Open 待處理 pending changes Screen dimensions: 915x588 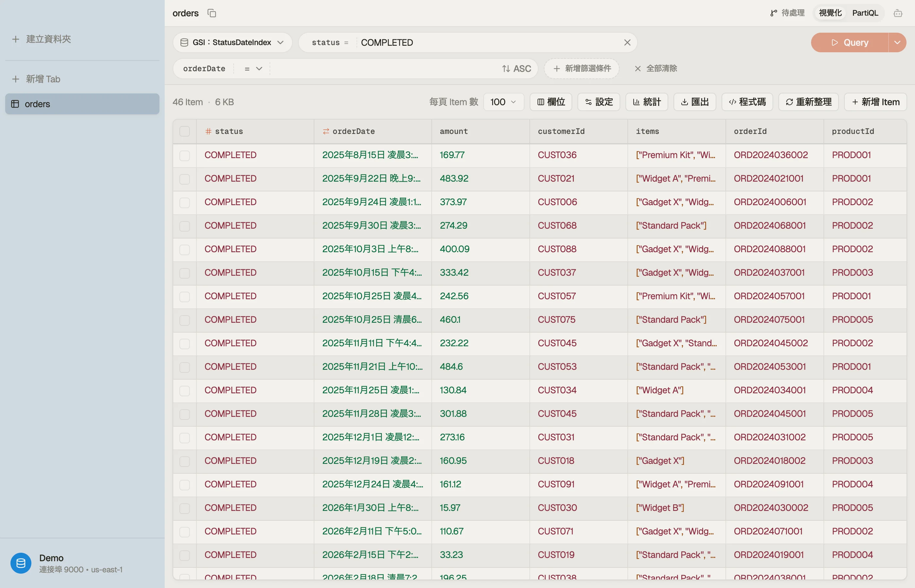click(x=788, y=13)
